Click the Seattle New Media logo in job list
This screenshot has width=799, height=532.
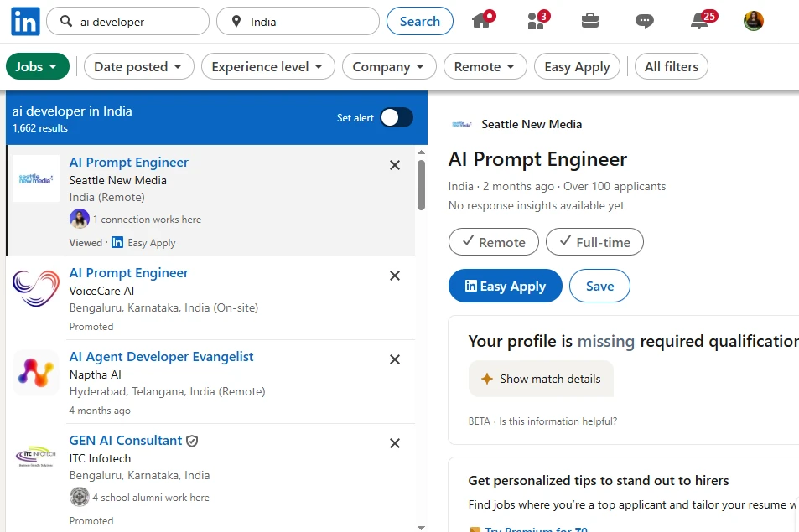click(x=36, y=178)
